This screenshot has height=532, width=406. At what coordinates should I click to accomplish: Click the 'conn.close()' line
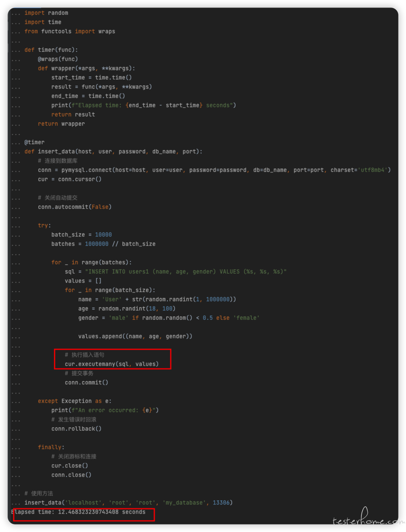coord(72,475)
